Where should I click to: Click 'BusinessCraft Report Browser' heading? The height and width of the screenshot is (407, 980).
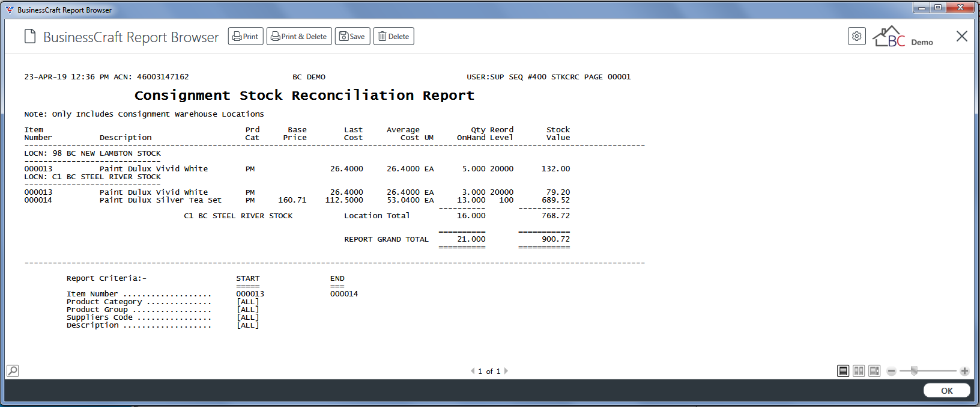pyautogui.click(x=131, y=37)
